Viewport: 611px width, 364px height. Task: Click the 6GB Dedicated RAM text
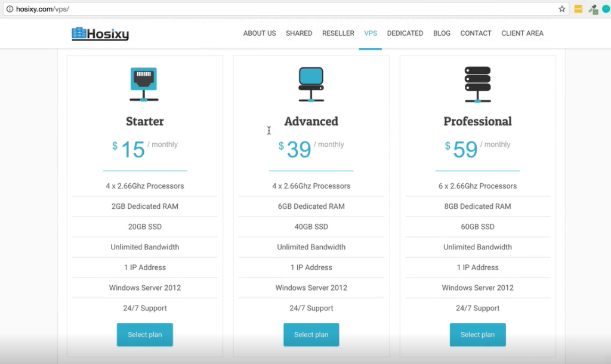(311, 206)
